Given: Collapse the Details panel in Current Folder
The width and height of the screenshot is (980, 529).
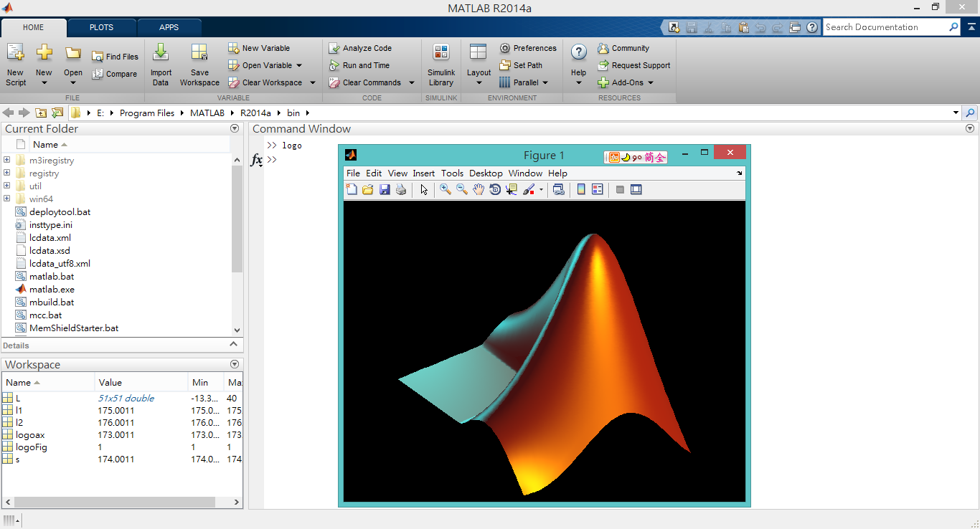Looking at the screenshot, I should 233,345.
